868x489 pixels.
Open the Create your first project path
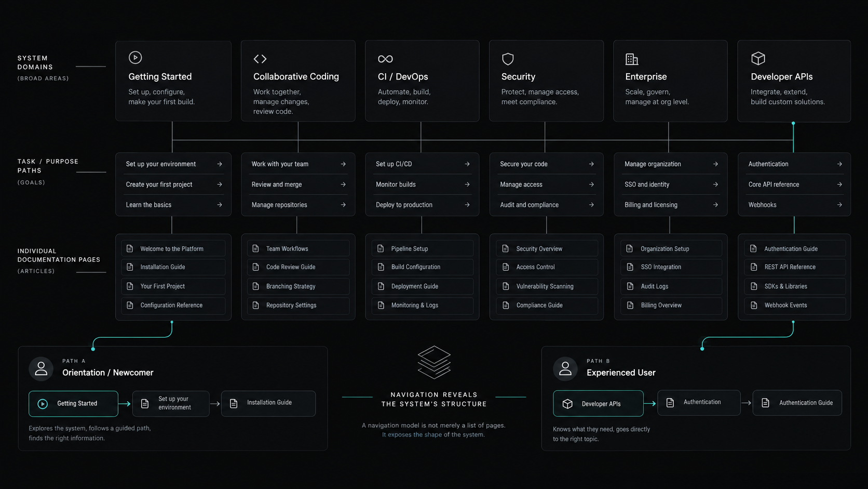(x=173, y=184)
